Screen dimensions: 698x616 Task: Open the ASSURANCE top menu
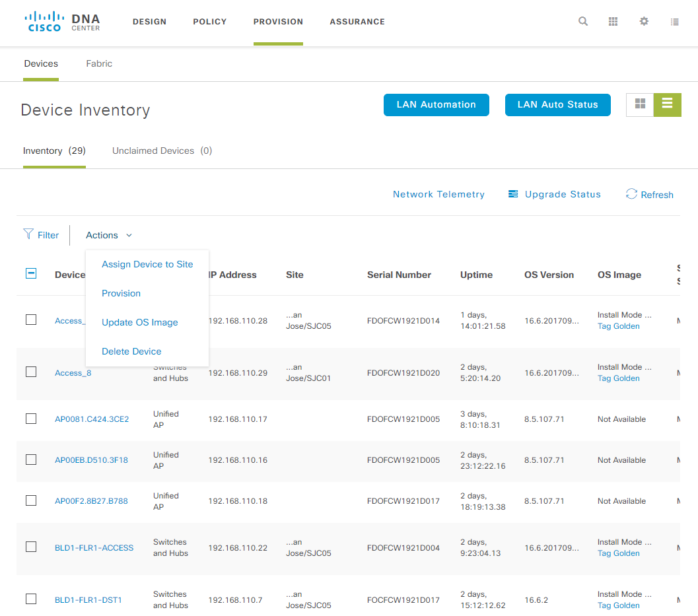click(x=357, y=21)
